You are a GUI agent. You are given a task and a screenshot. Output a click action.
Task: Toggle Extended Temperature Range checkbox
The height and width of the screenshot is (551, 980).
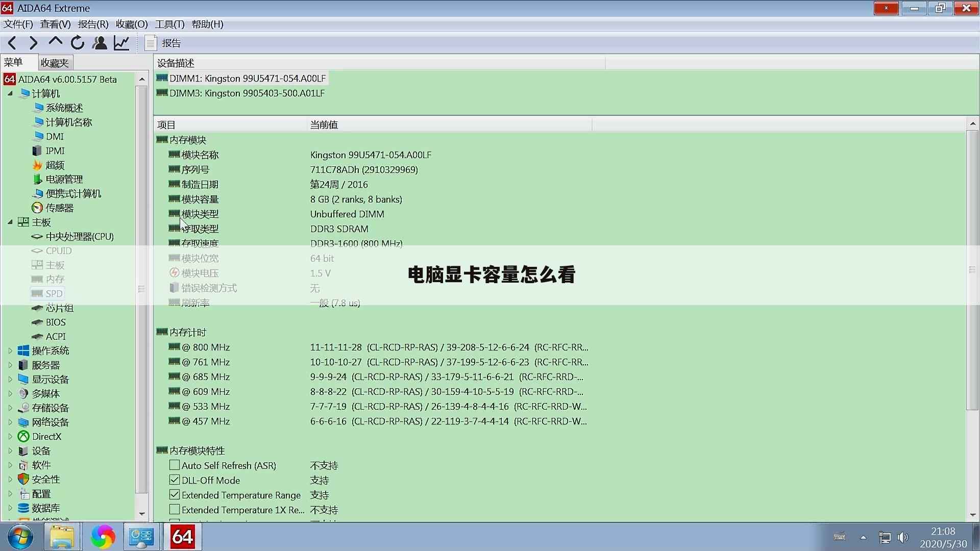point(175,495)
